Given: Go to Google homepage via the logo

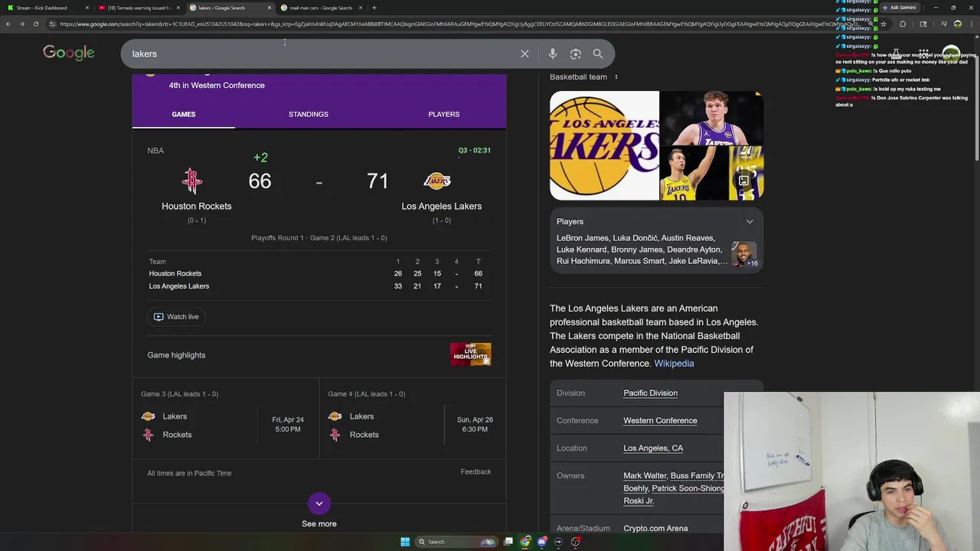Looking at the screenshot, I should 69,53.
